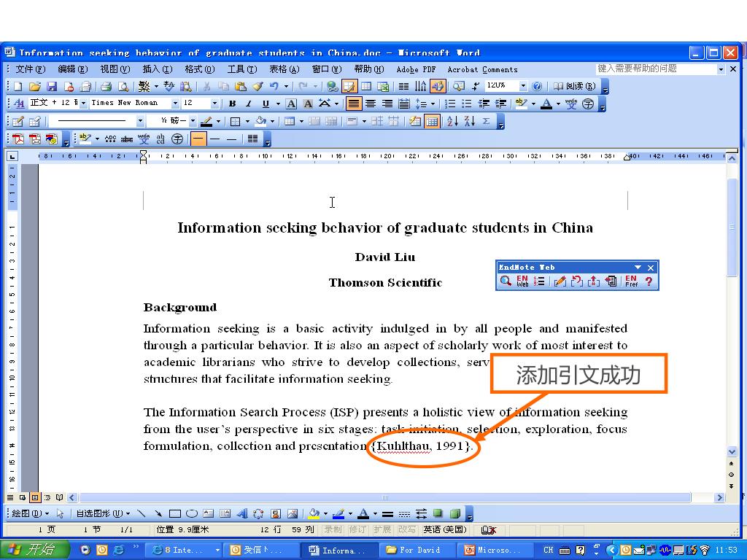Create a new blank document
747x560 pixels.
pos(18,86)
